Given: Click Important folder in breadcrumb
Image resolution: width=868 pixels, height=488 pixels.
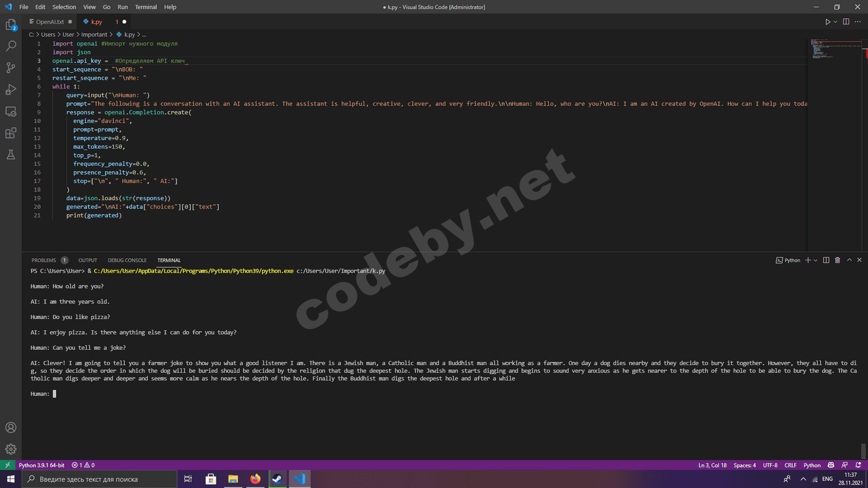Looking at the screenshot, I should (94, 35).
